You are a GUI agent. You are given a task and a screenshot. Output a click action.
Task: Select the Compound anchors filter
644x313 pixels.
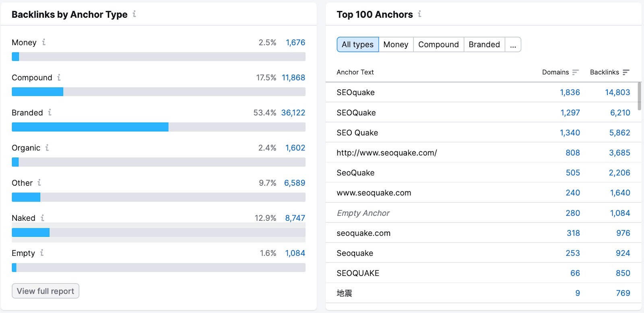pos(438,45)
